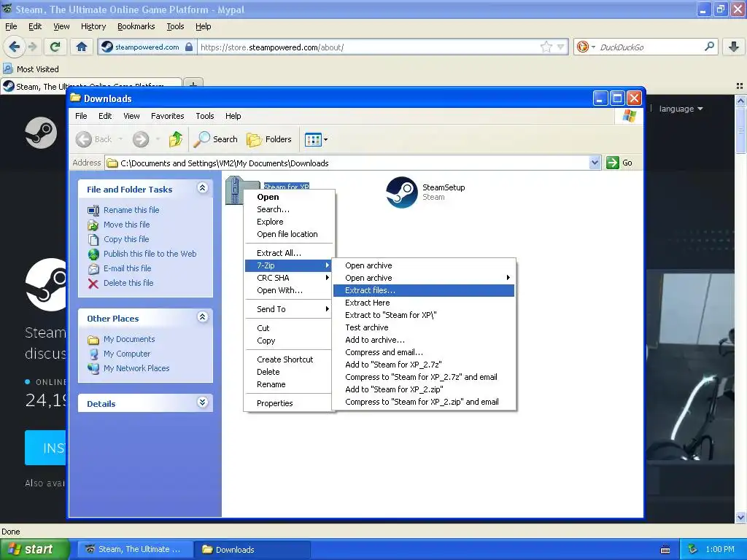Image resolution: width=747 pixels, height=560 pixels.
Task: Select first Open archive 7-Zip entry
Action: 424,265
